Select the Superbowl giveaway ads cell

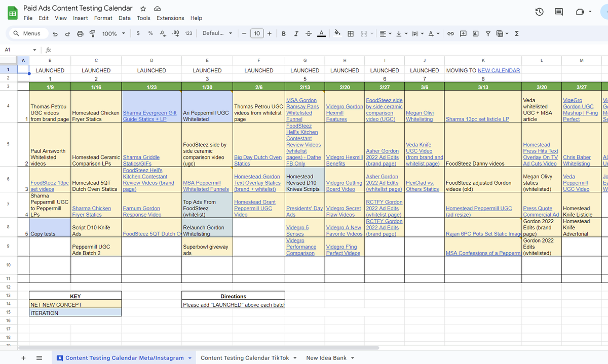[x=207, y=247]
